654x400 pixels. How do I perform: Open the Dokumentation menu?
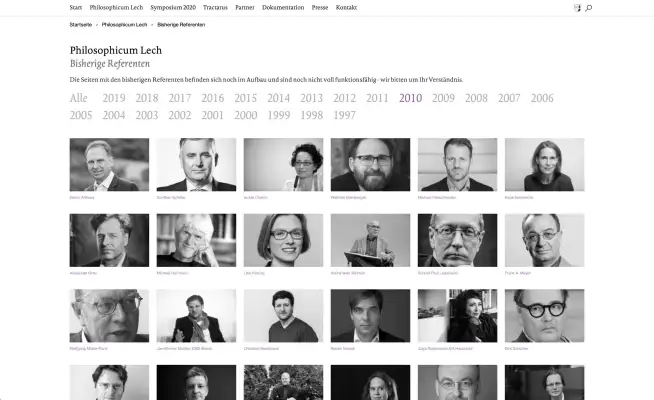[x=283, y=8]
